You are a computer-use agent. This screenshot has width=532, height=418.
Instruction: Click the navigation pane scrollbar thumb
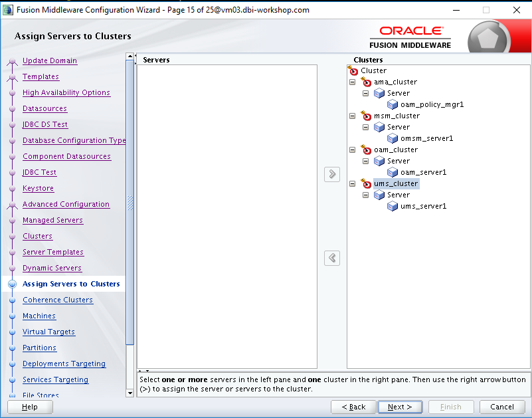[x=130, y=203]
